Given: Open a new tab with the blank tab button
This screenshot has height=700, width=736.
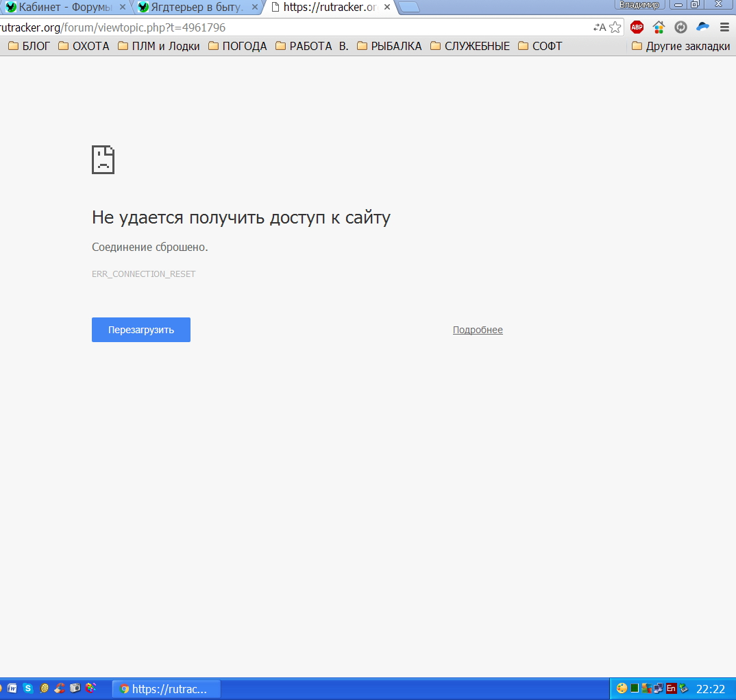Looking at the screenshot, I should (409, 8).
